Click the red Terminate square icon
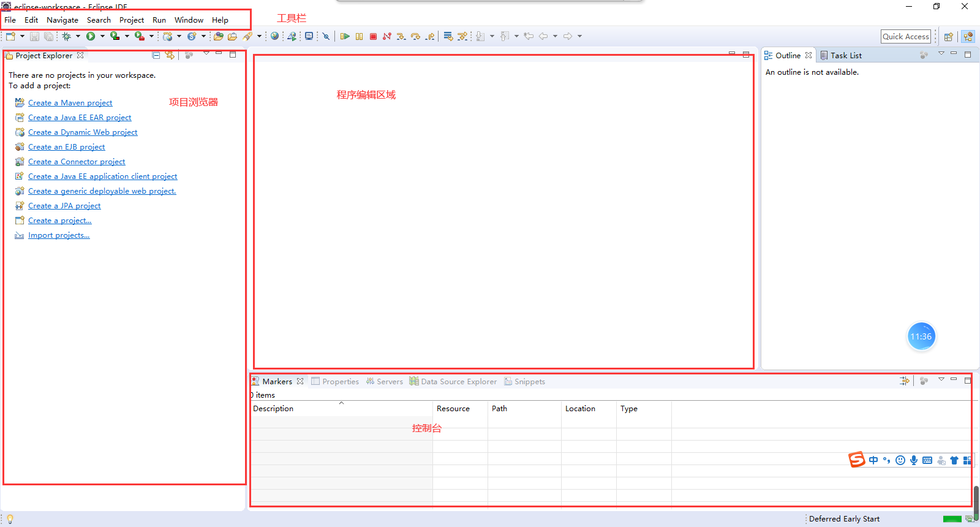The image size is (980, 527). (x=373, y=37)
